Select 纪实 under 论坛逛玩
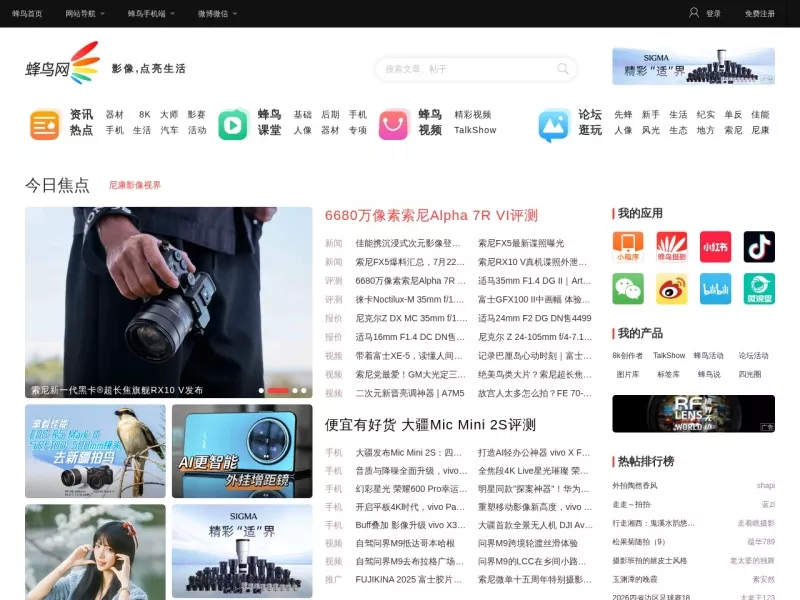The image size is (800, 600). (x=706, y=115)
